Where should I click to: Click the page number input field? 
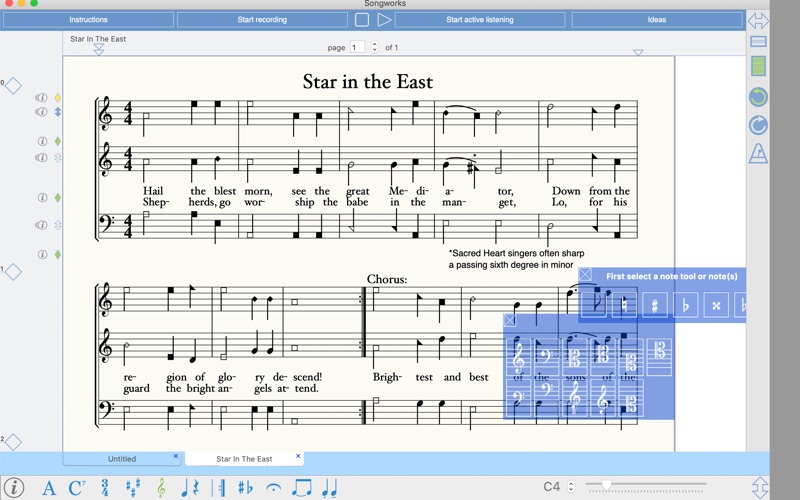pyautogui.click(x=357, y=47)
